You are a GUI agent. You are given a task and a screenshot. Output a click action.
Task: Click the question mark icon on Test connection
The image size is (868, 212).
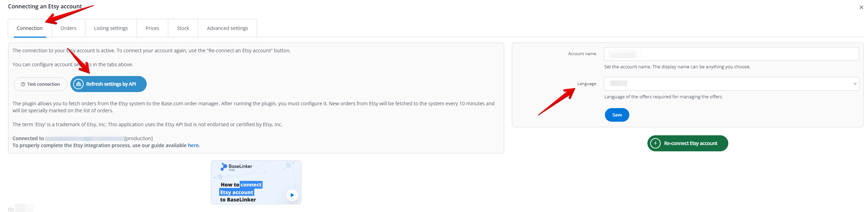23,84
